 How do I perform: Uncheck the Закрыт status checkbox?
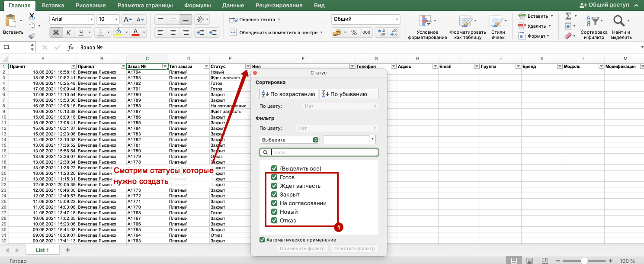[274, 194]
